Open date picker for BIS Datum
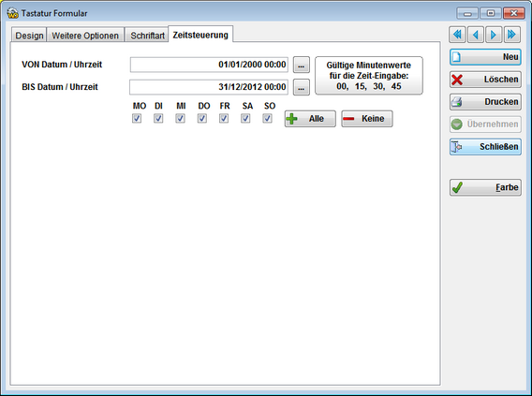 click(302, 87)
